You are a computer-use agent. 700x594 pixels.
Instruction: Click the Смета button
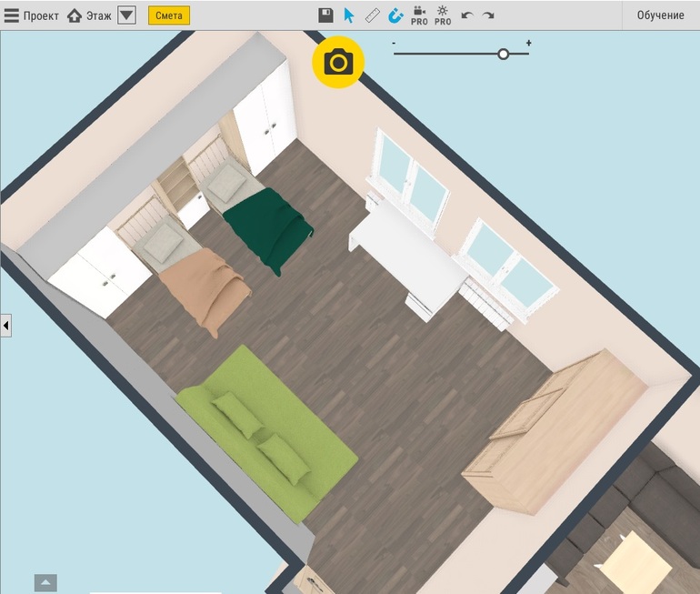169,15
